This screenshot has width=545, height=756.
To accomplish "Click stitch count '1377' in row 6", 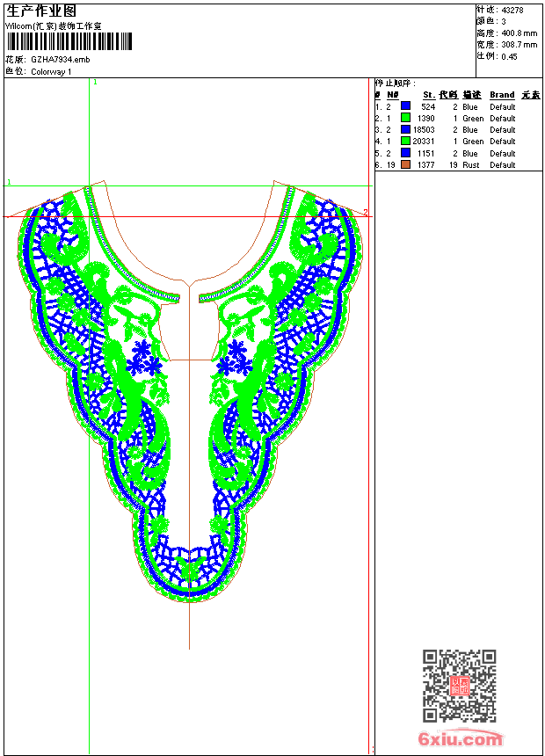I will 425,165.
